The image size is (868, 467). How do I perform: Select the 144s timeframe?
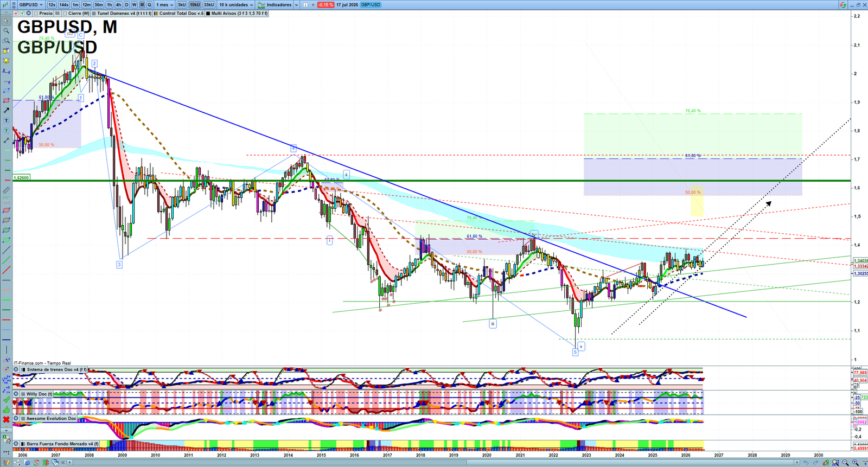63,4
